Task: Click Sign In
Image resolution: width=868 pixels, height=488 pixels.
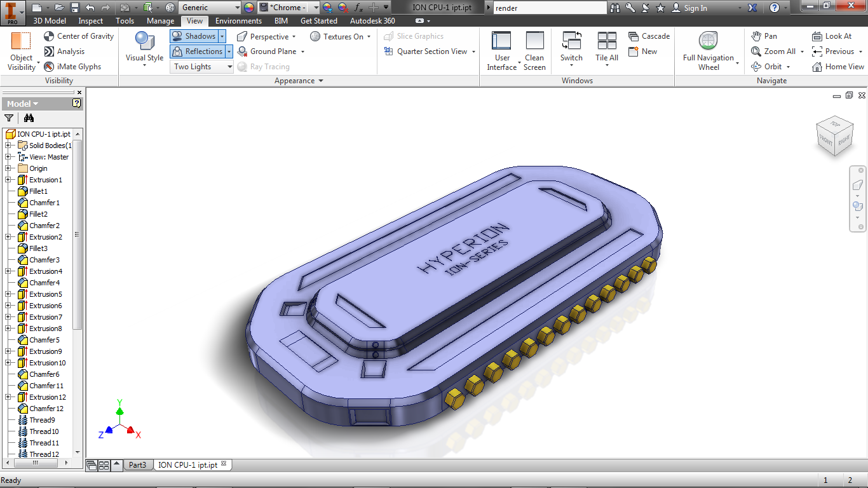Action: pos(689,8)
